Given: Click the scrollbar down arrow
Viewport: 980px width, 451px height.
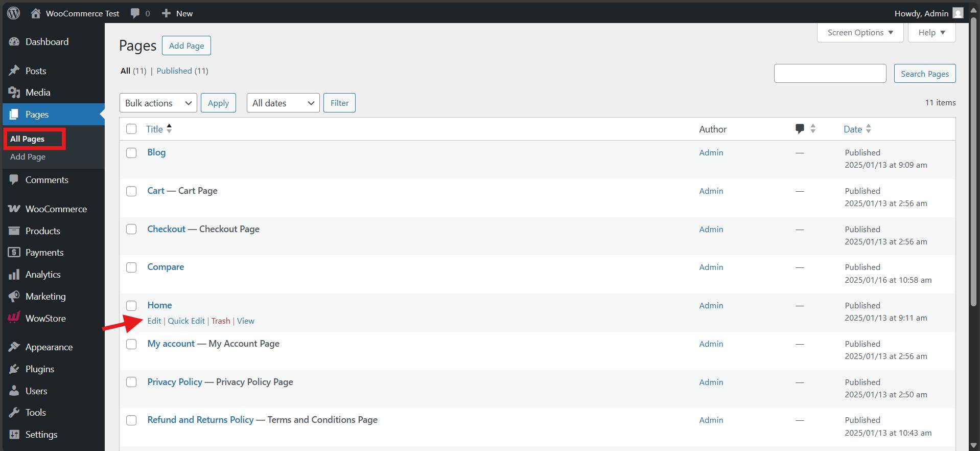Looking at the screenshot, I should 974,446.
